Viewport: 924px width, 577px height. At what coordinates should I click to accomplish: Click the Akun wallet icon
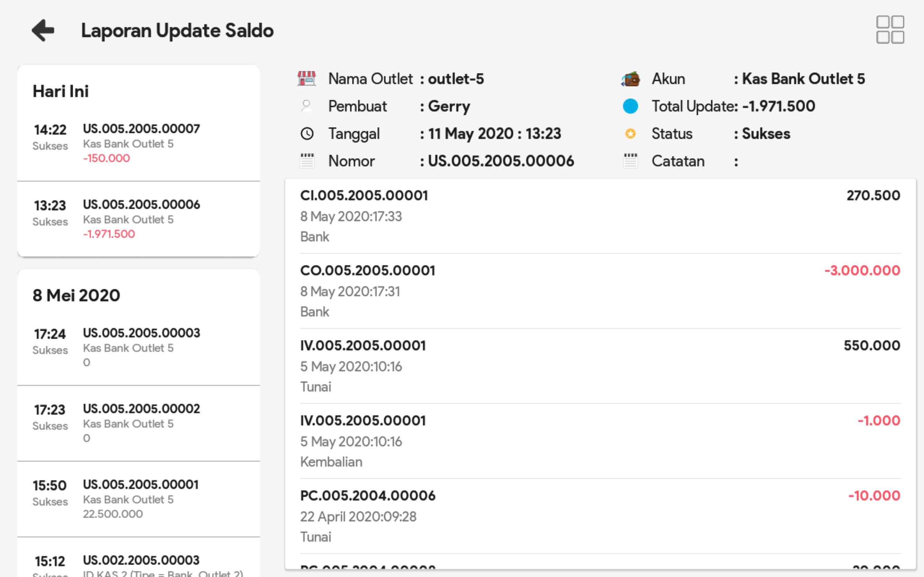tap(630, 79)
